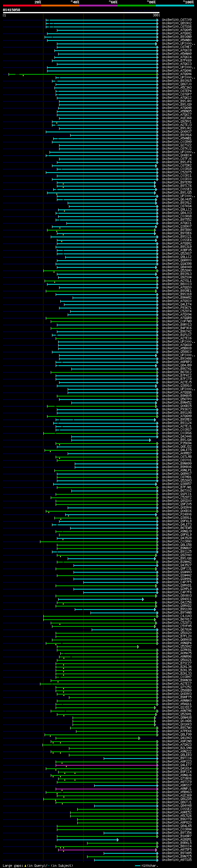Click label UniRef100_B9TII6
The width and height of the screenshot is (197, 868).
[177, 758]
